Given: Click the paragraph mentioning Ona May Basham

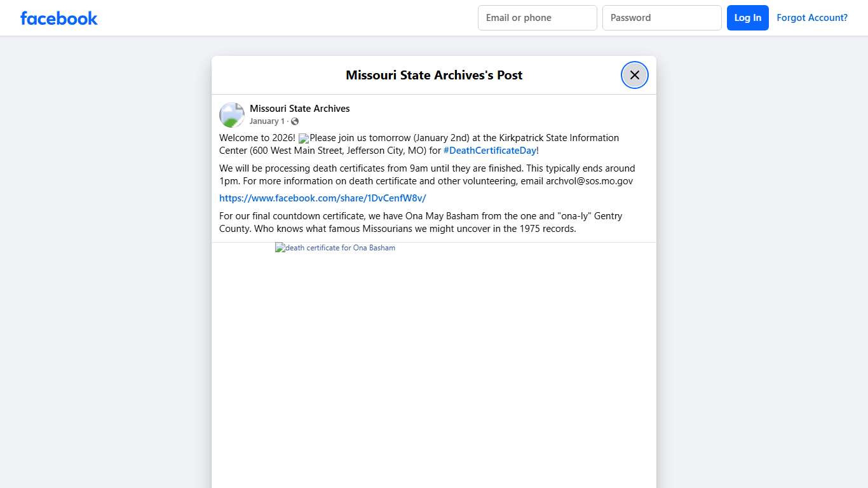Looking at the screenshot, I should click(420, 222).
